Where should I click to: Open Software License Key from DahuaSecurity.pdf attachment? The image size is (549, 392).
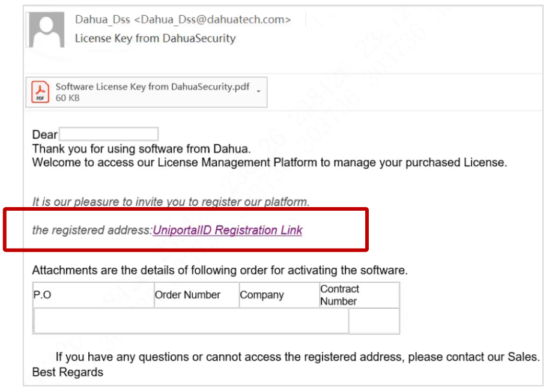point(152,87)
